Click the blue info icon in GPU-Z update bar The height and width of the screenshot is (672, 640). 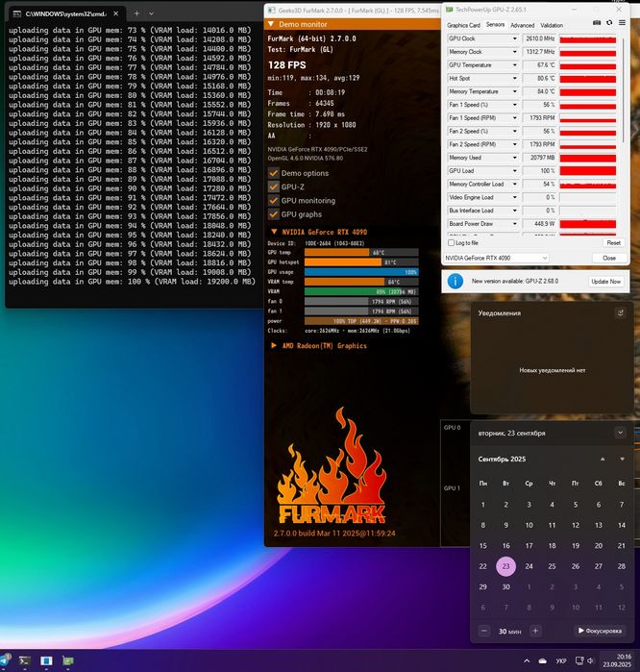(x=455, y=282)
